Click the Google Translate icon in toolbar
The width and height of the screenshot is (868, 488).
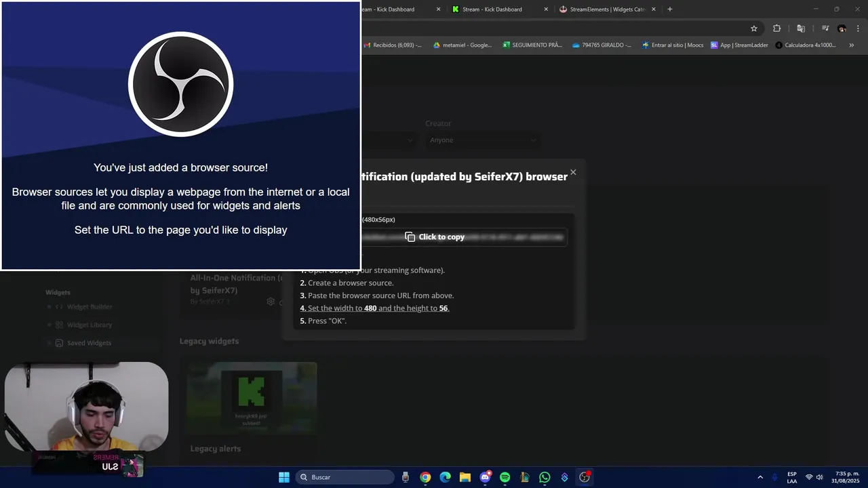tap(801, 28)
